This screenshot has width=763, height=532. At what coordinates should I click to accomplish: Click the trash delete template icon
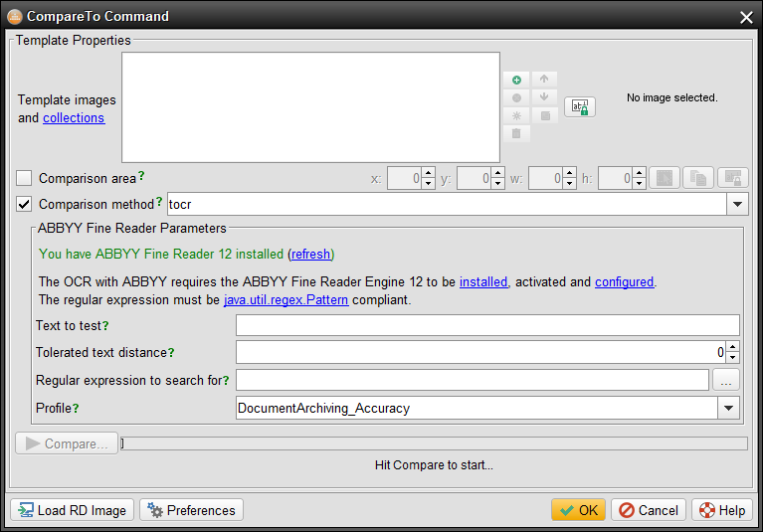(516, 133)
